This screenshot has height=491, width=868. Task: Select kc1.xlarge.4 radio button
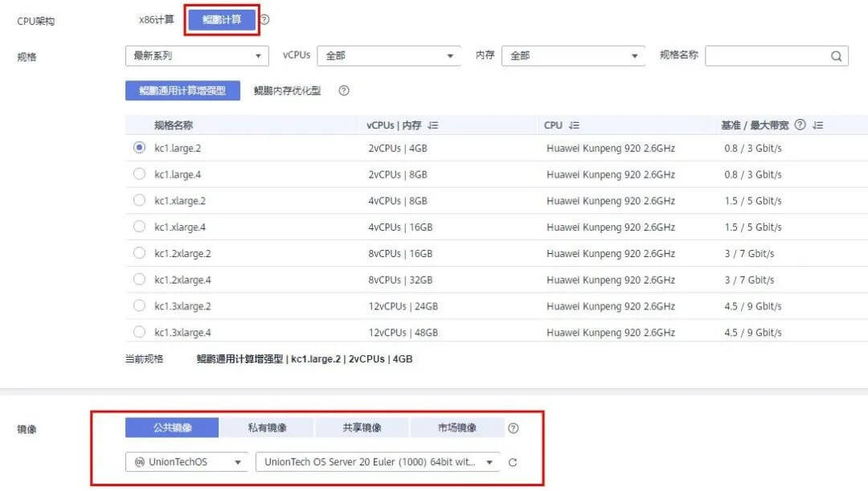[140, 227]
